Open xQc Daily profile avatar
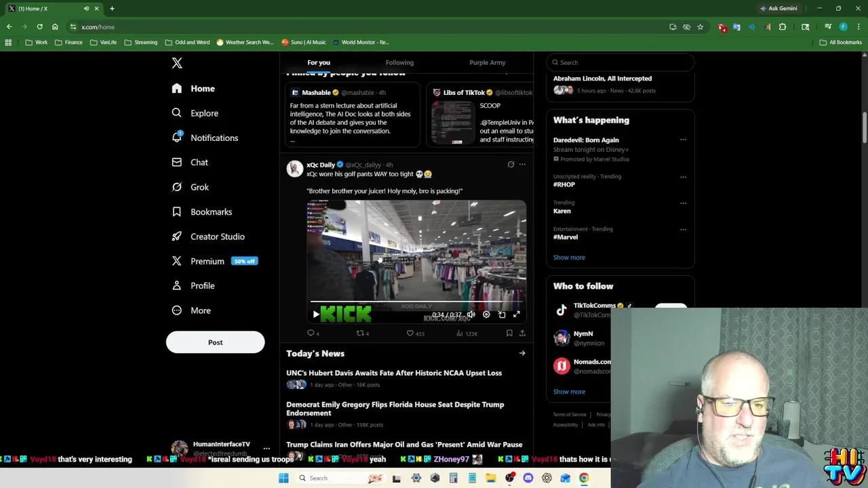The height and width of the screenshot is (488, 868). (294, 169)
